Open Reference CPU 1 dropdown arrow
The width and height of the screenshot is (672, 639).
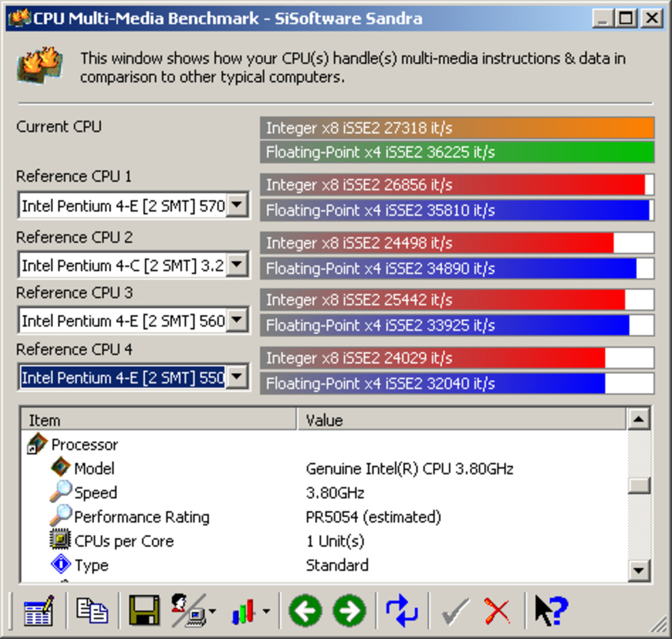pos(237,205)
